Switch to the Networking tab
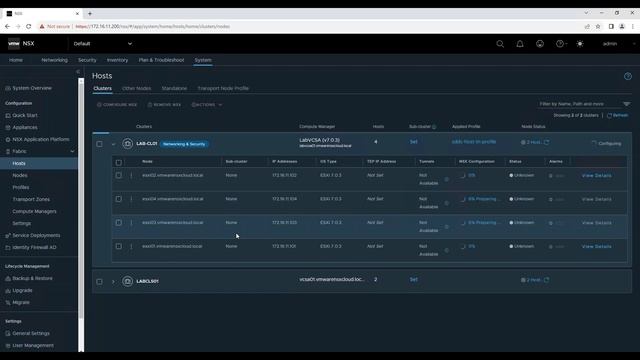 54,60
